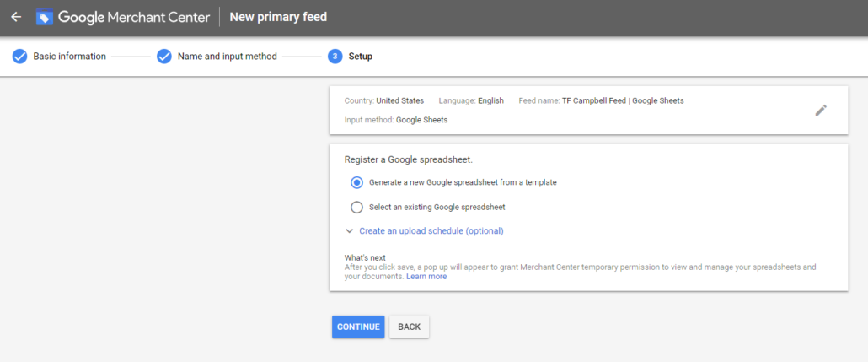
Task: Select an existing Google spreadsheet radio button
Action: pyautogui.click(x=357, y=208)
